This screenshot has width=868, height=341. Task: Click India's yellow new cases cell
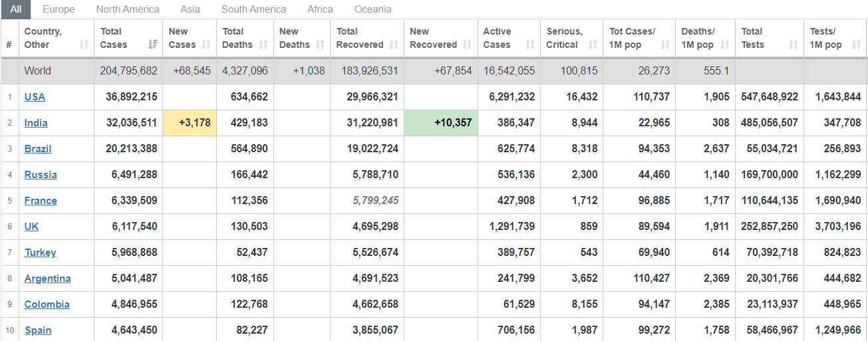point(190,123)
